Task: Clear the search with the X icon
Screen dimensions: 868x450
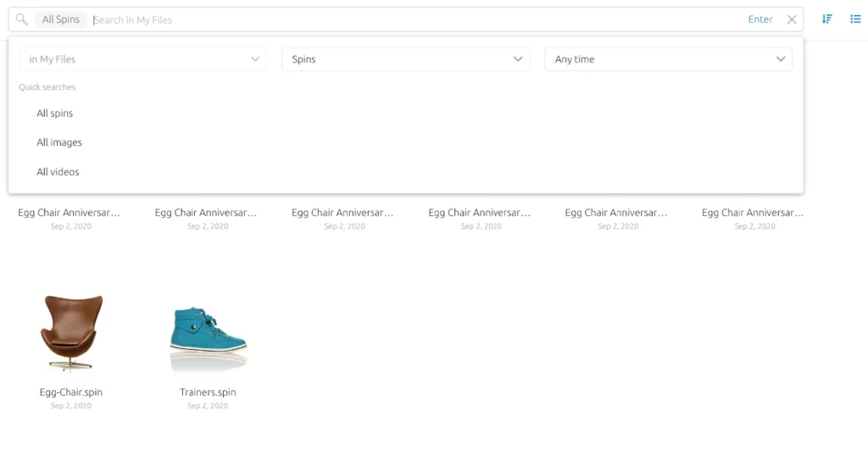Action: 792,19
